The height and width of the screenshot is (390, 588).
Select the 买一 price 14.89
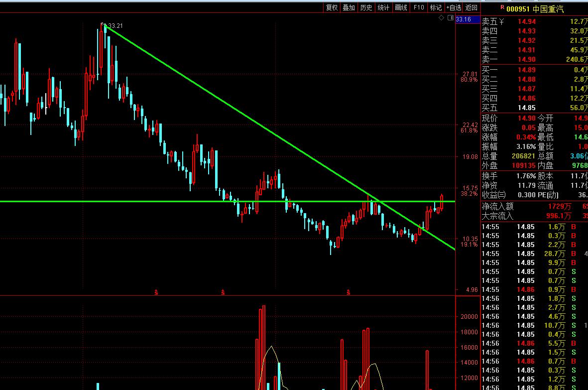pyautogui.click(x=526, y=70)
